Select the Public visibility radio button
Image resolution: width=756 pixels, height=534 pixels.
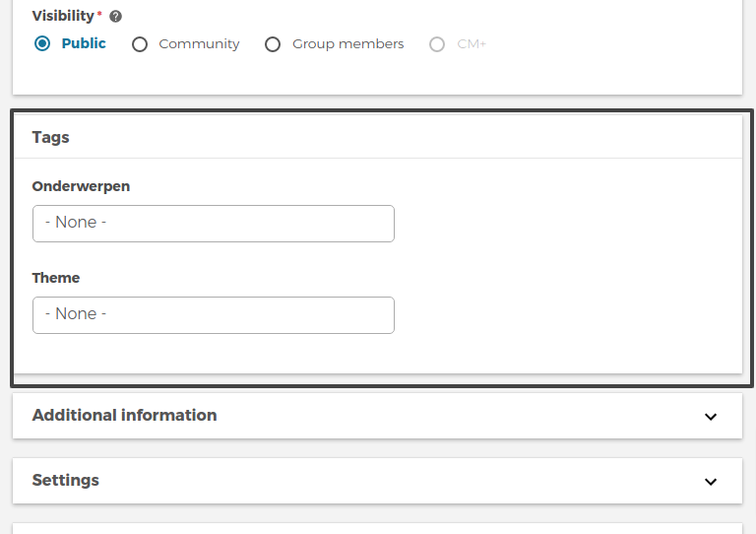click(x=42, y=43)
